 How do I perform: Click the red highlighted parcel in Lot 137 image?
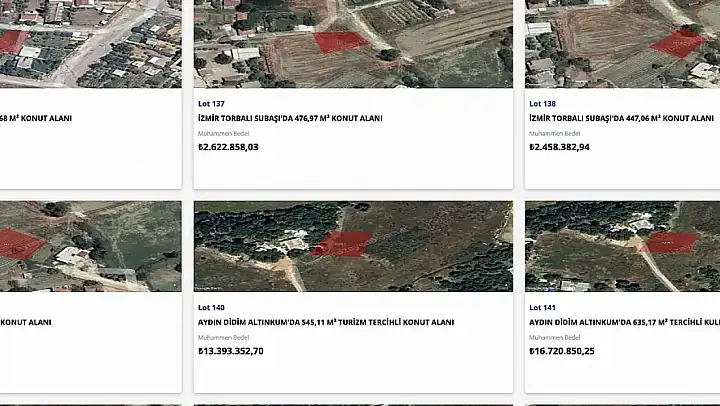pyautogui.click(x=340, y=41)
